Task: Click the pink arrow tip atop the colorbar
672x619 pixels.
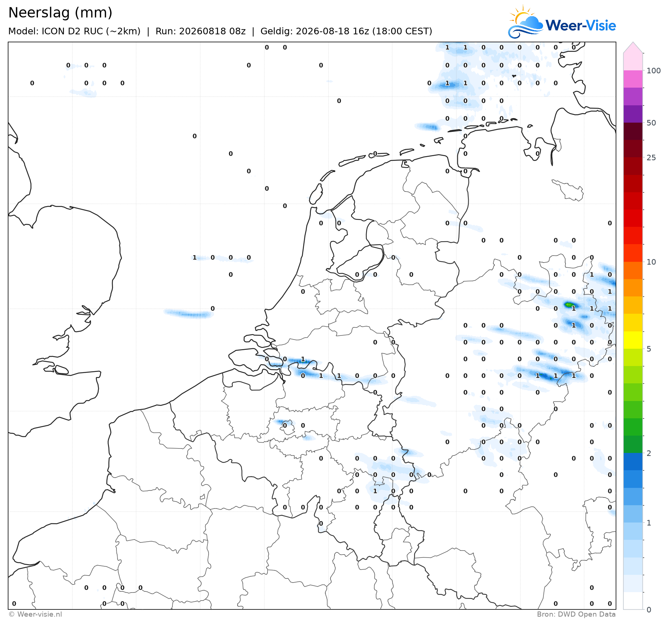Action: pyautogui.click(x=633, y=48)
